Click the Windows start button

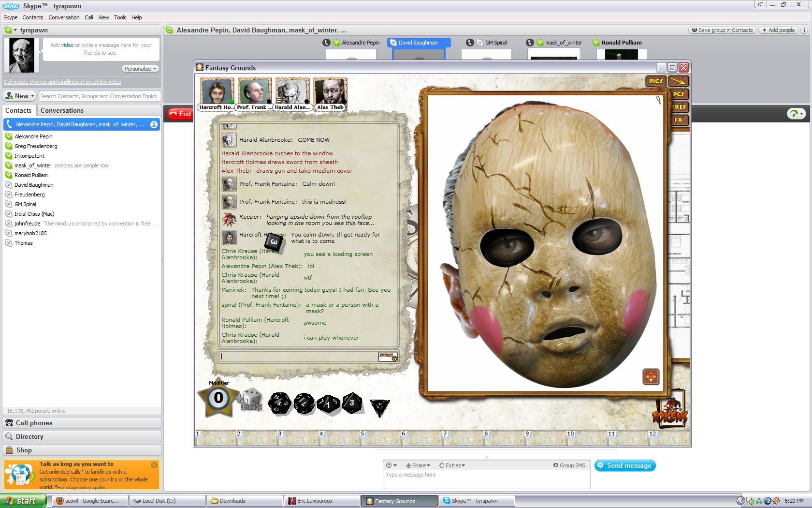click(23, 501)
